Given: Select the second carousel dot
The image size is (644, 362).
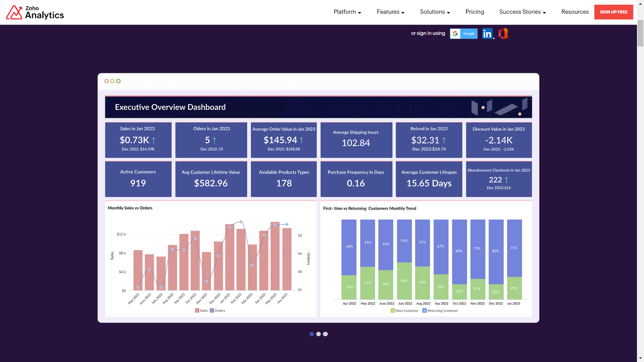Looking at the screenshot, I should click(x=318, y=334).
